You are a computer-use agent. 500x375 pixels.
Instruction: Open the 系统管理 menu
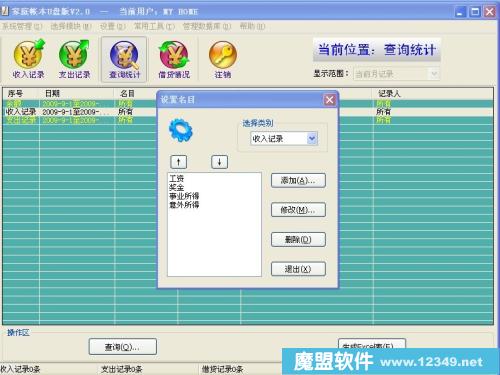point(22,26)
